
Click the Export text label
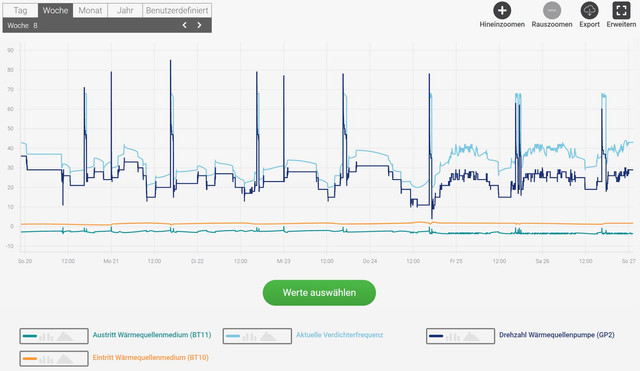(x=589, y=24)
